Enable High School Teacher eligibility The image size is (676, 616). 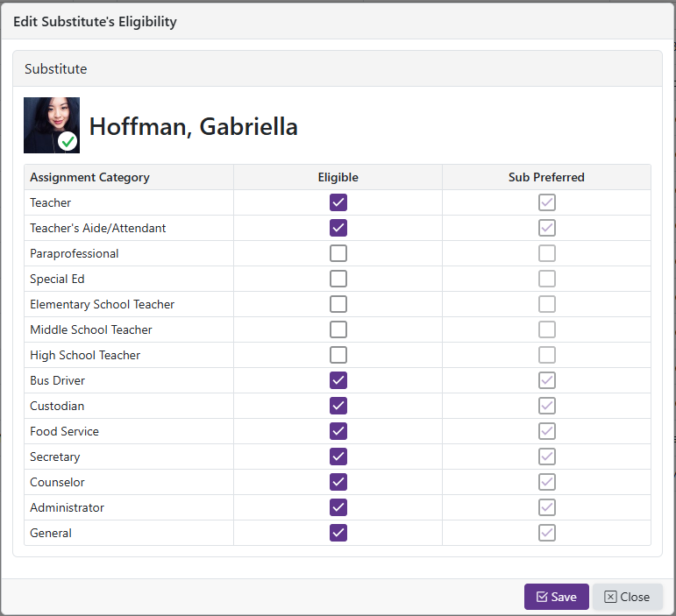(338, 355)
